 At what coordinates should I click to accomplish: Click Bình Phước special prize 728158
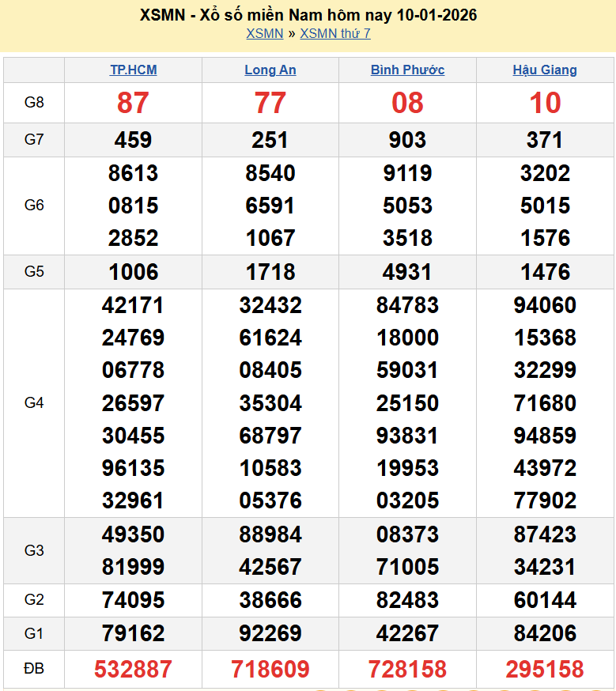[407, 670]
